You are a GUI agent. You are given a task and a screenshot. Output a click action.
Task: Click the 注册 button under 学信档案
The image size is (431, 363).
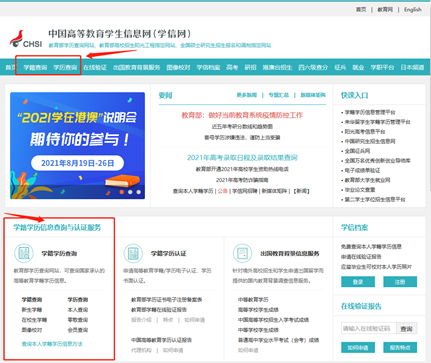click(400, 282)
